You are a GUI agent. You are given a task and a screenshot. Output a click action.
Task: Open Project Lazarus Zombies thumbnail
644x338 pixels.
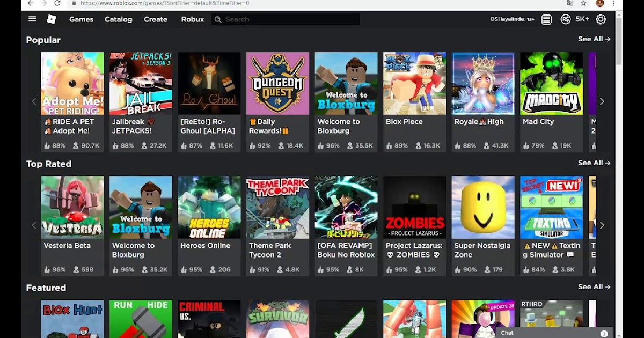click(x=415, y=207)
